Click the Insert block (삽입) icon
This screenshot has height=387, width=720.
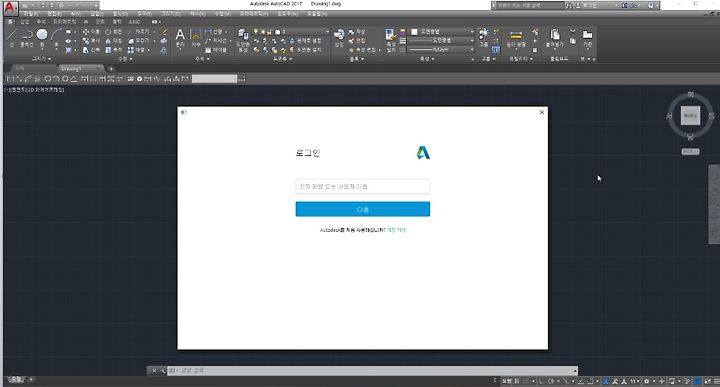click(x=339, y=38)
